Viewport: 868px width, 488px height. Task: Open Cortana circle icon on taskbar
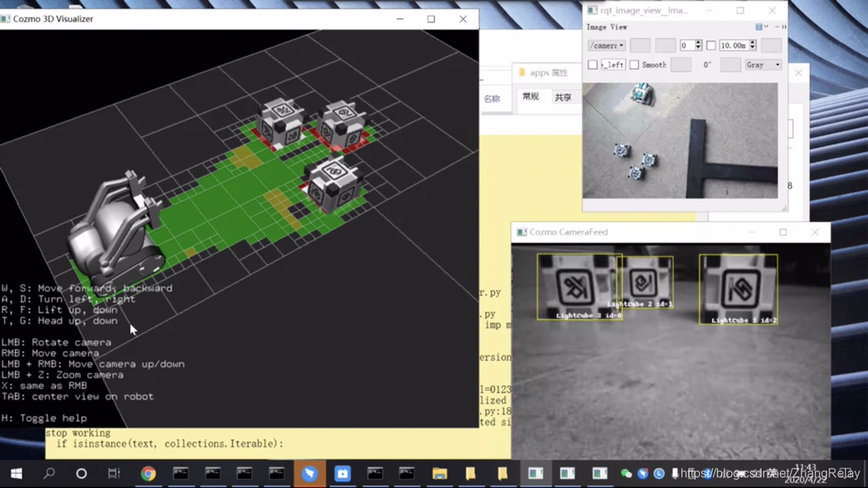tap(81, 473)
